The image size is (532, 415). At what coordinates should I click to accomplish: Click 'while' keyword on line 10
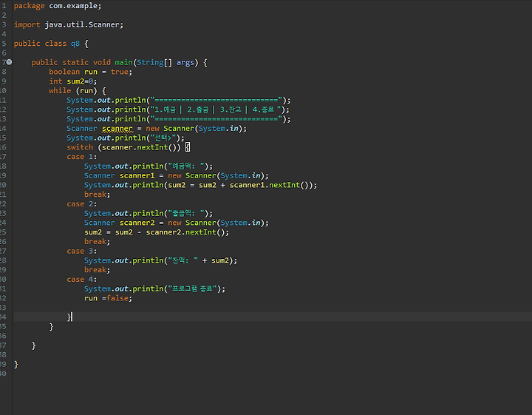click(x=60, y=91)
